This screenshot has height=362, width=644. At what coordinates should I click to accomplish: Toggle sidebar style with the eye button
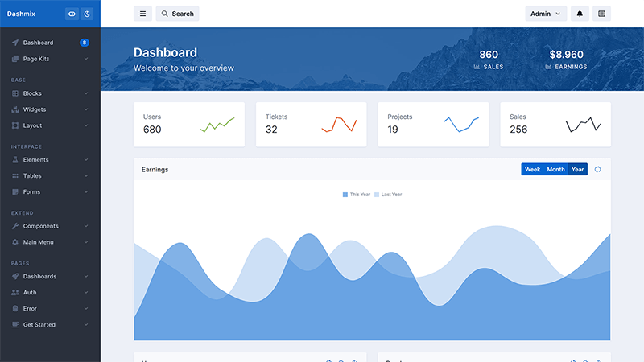(72, 14)
